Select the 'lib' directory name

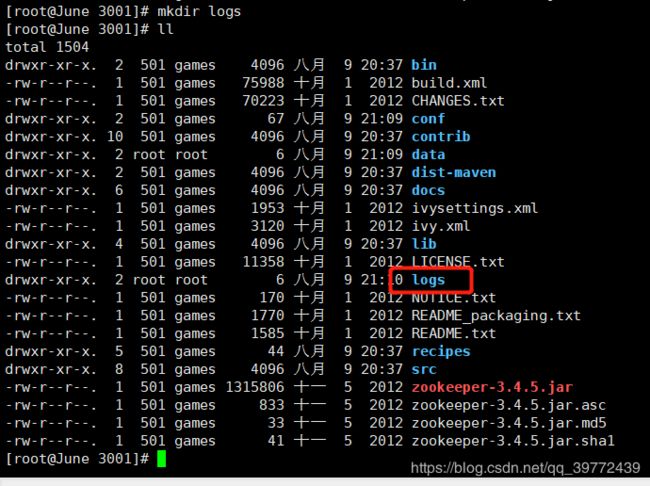(x=424, y=244)
